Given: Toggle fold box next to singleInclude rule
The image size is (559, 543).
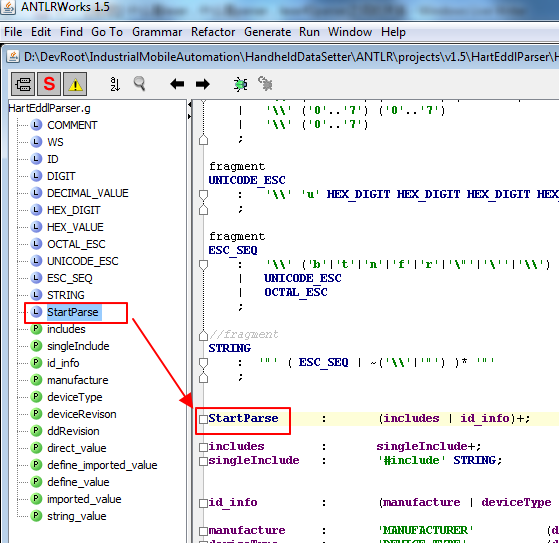Looking at the screenshot, I should click(x=203, y=461).
